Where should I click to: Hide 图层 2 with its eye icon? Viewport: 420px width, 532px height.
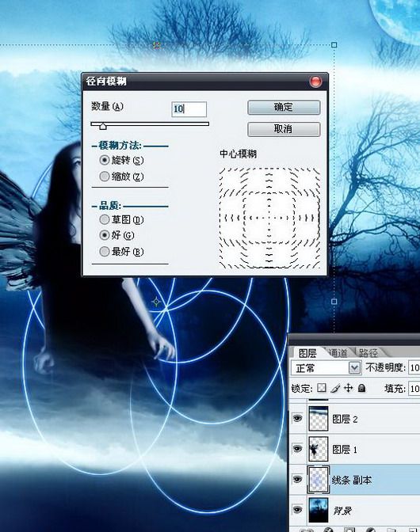click(297, 418)
